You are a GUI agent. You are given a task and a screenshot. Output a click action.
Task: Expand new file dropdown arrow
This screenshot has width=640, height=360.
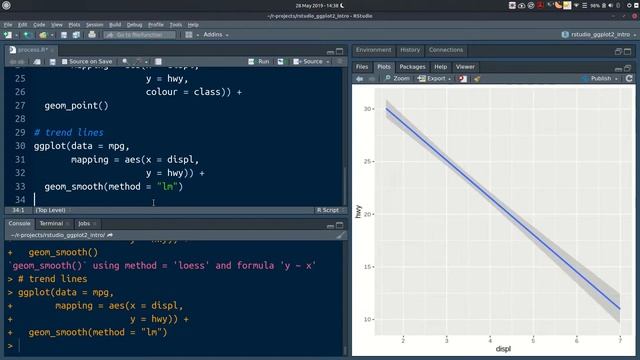pos(16,36)
